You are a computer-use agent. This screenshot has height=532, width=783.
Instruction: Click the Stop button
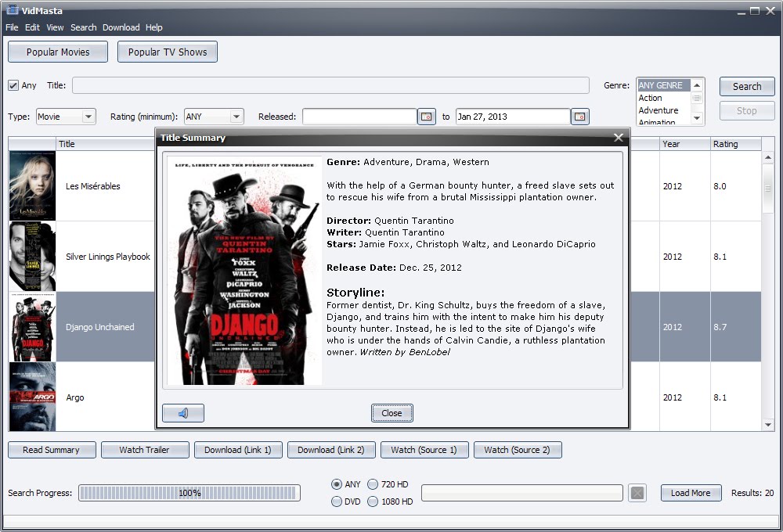(747, 111)
